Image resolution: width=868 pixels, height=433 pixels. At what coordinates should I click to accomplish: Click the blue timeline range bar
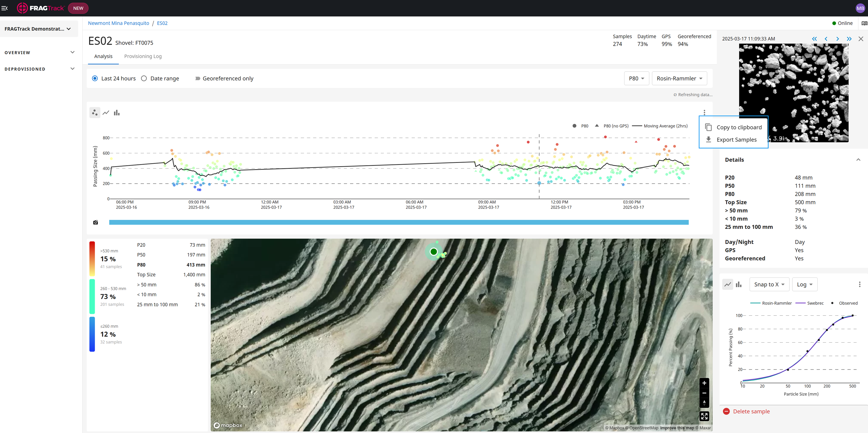[x=399, y=222]
